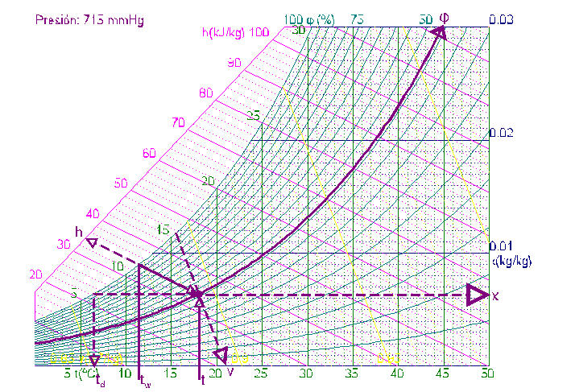Click the t dry bulb temperature label
This screenshot has height=392, width=571.
203,381
